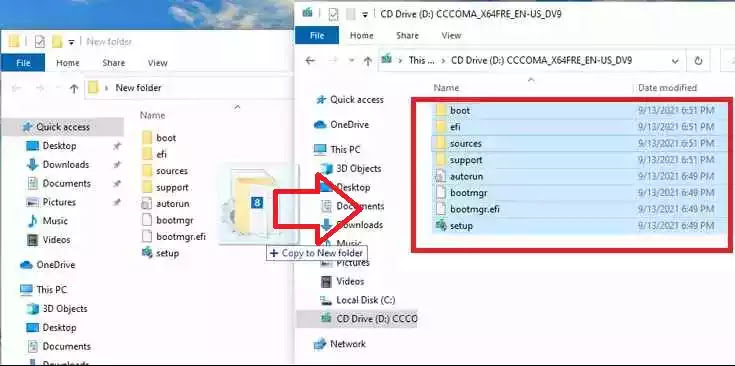Open View tab in New folder window
This screenshot has width=735, height=366.
click(x=158, y=62)
